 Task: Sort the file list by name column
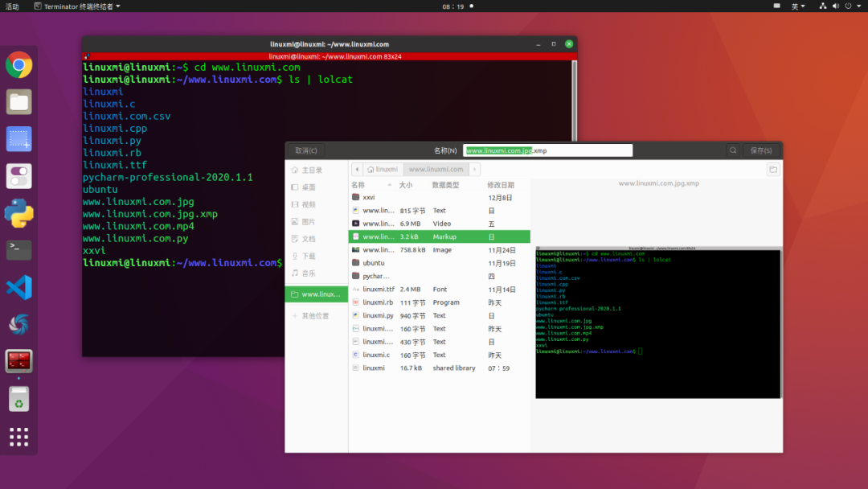(358, 185)
